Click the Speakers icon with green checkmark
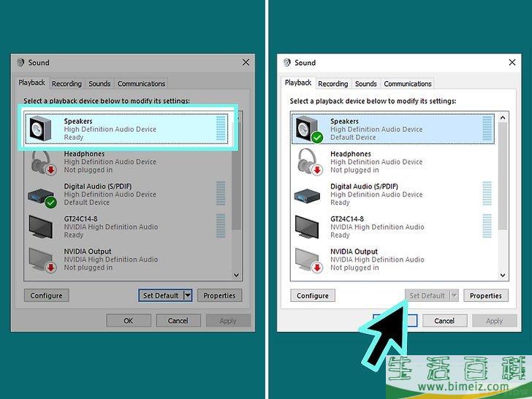 click(306, 129)
